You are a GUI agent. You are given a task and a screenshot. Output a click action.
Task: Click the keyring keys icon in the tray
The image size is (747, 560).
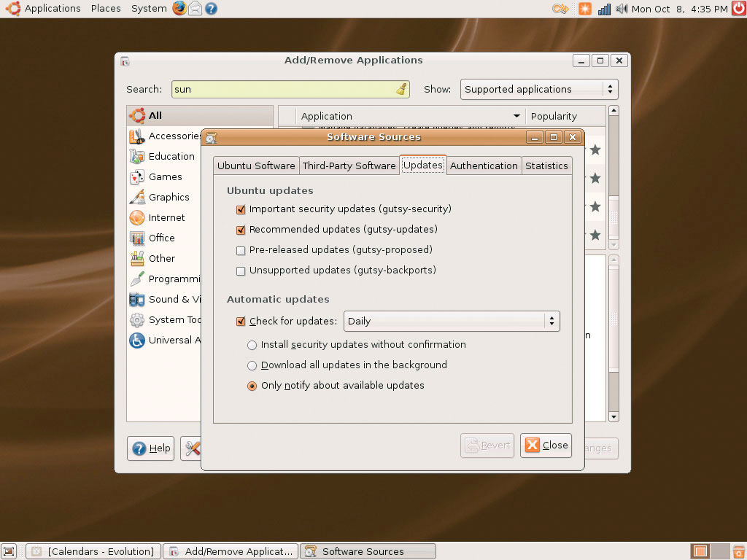click(560, 9)
